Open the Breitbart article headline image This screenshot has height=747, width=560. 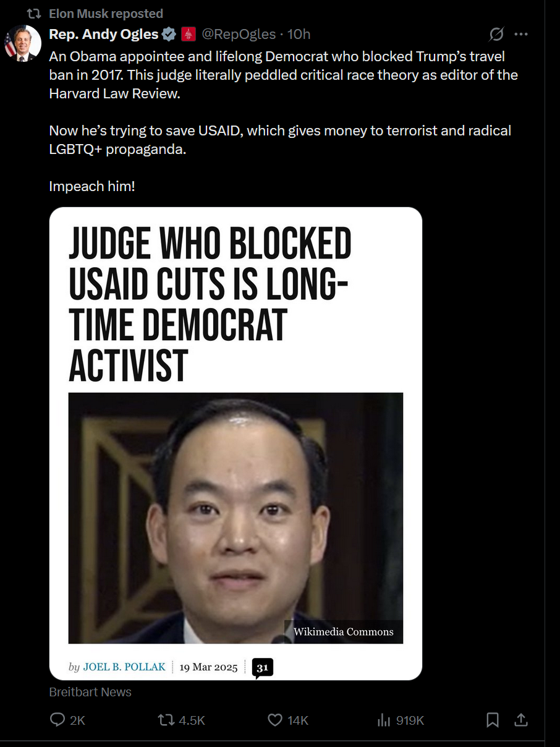pos(235,443)
